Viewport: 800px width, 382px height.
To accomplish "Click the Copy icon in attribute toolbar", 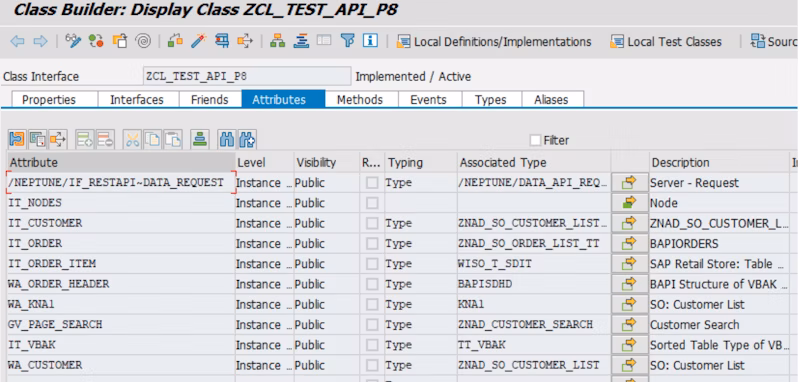I will 153,139.
